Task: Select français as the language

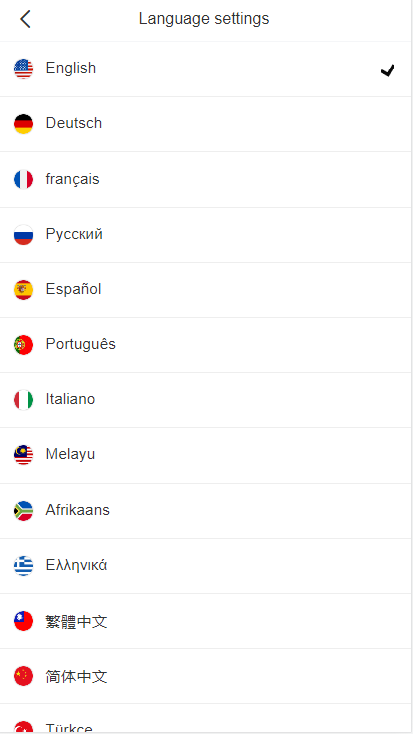Action: point(206,179)
